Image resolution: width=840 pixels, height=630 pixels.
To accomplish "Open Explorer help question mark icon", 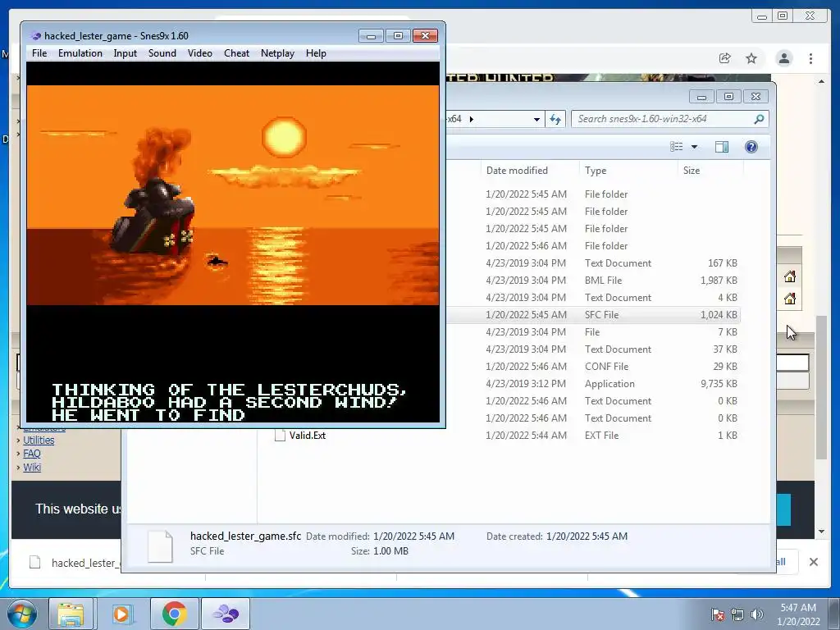I will [751, 147].
